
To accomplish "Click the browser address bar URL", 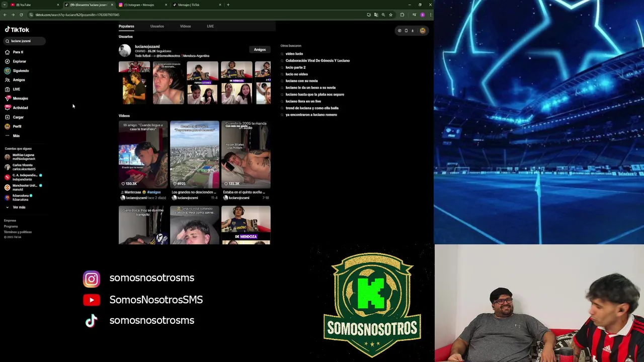I will (77, 15).
